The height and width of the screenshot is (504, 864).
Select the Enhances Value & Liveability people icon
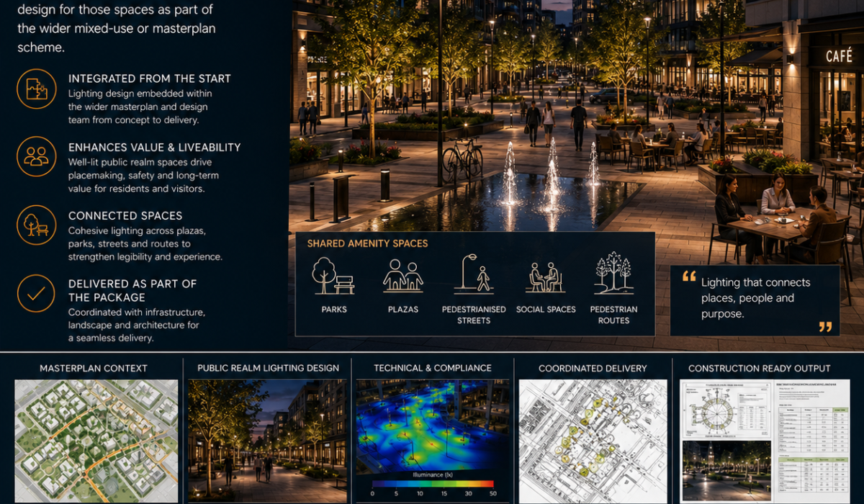click(x=36, y=158)
